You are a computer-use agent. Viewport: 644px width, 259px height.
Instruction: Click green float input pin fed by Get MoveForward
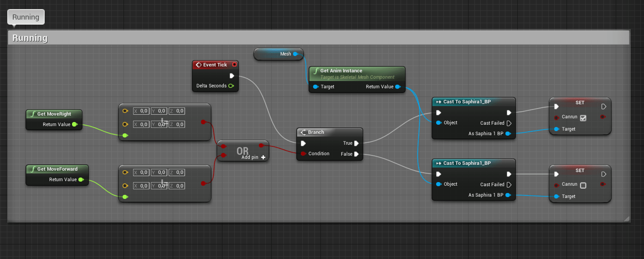[x=125, y=197]
